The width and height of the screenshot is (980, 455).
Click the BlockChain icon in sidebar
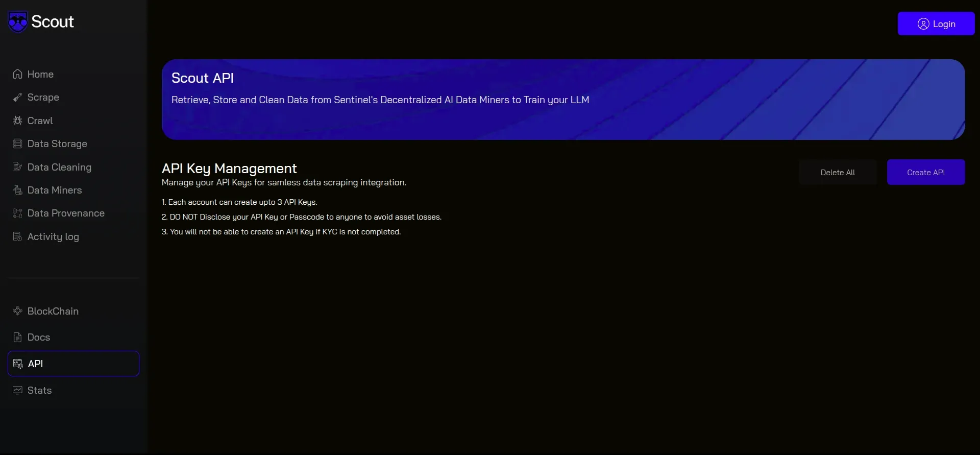(17, 311)
